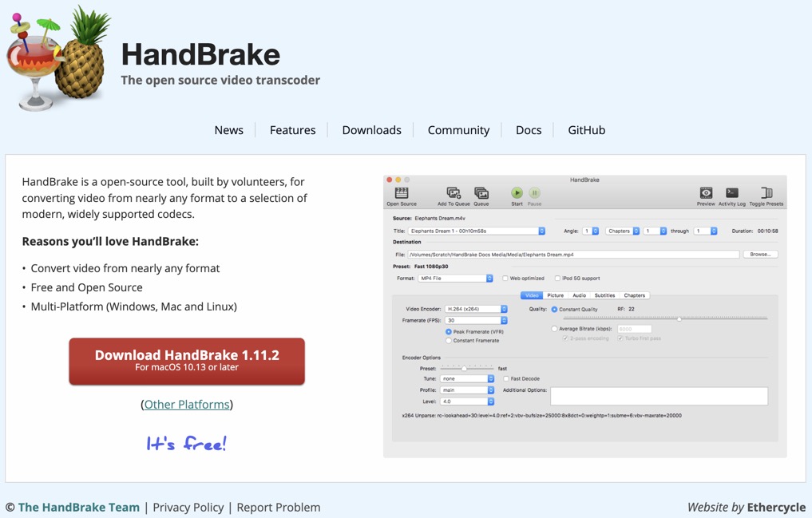Toggle the Turbo first pass checkbox
The image size is (812, 518).
pyautogui.click(x=620, y=338)
